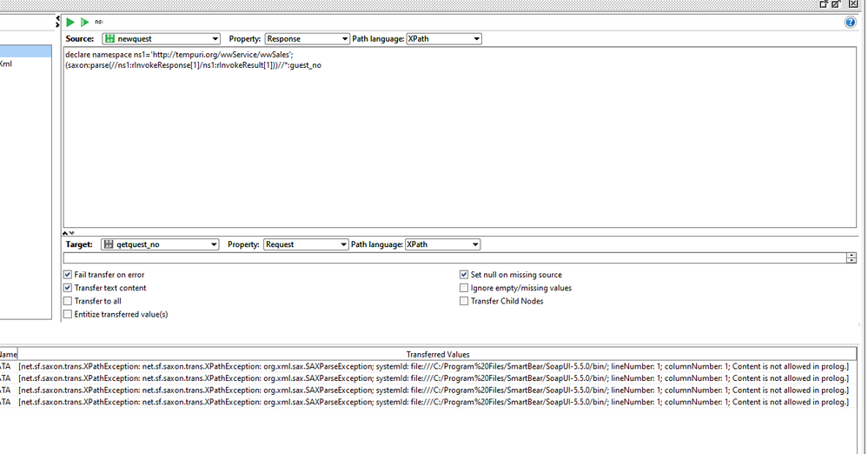868x454 pixels.
Task: Click the newquest test step icon
Action: (109, 39)
